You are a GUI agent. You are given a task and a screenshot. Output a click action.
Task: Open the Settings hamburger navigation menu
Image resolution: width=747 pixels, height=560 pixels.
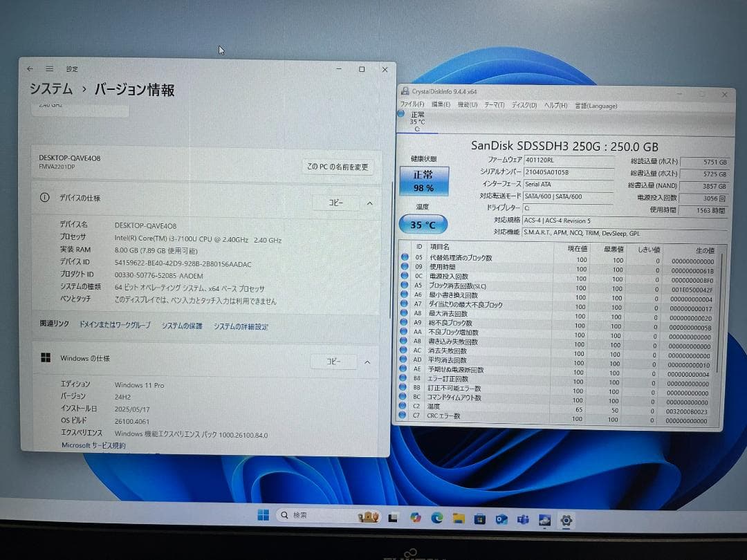(x=50, y=68)
